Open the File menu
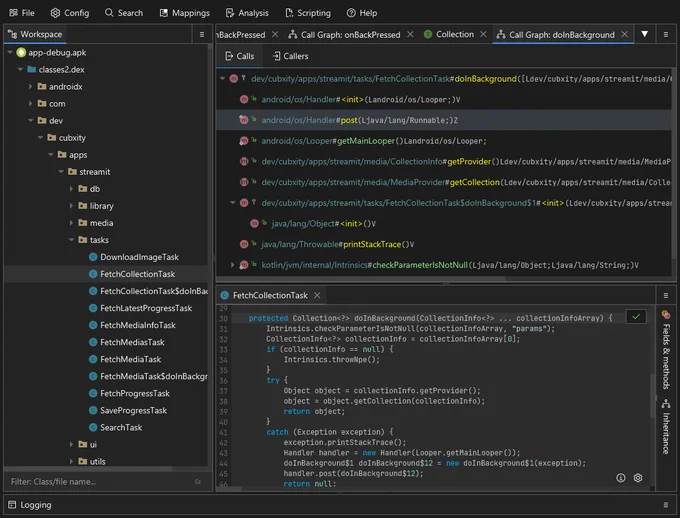The height and width of the screenshot is (518, 680). tap(22, 13)
